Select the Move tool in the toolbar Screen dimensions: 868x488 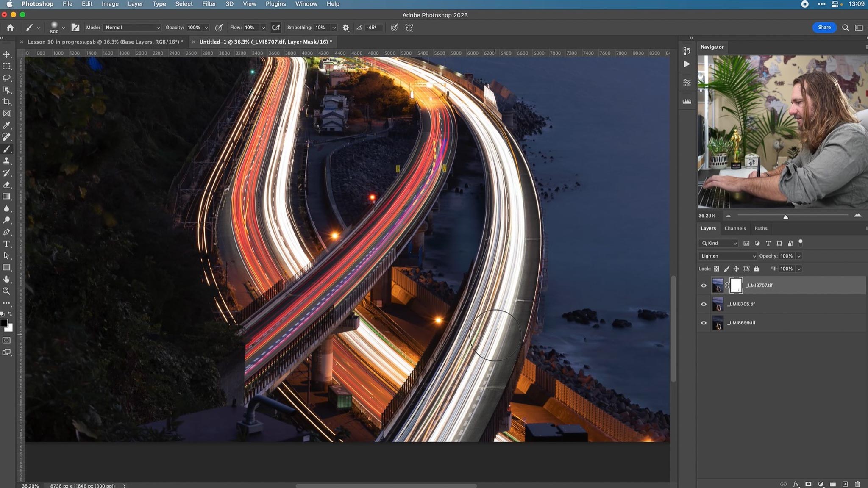6,54
